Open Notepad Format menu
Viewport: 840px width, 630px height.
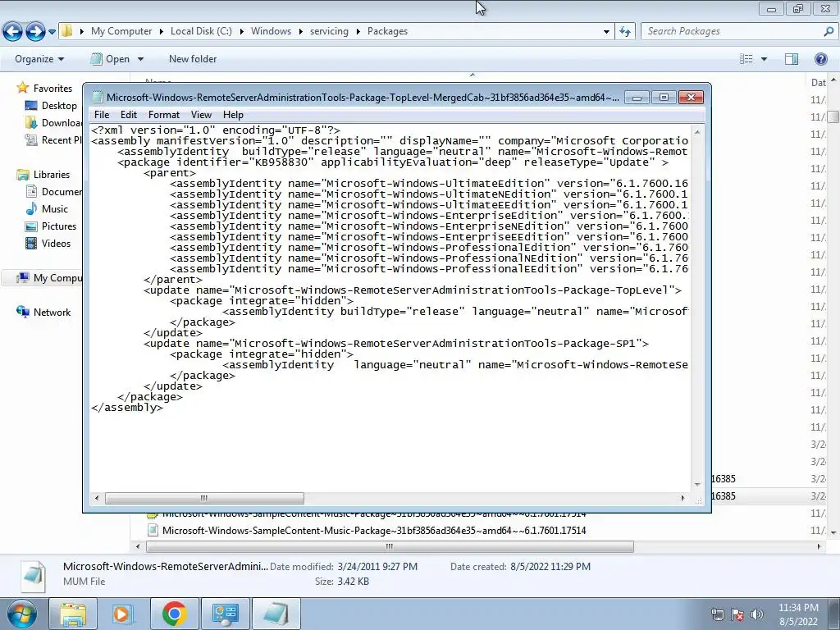(164, 115)
